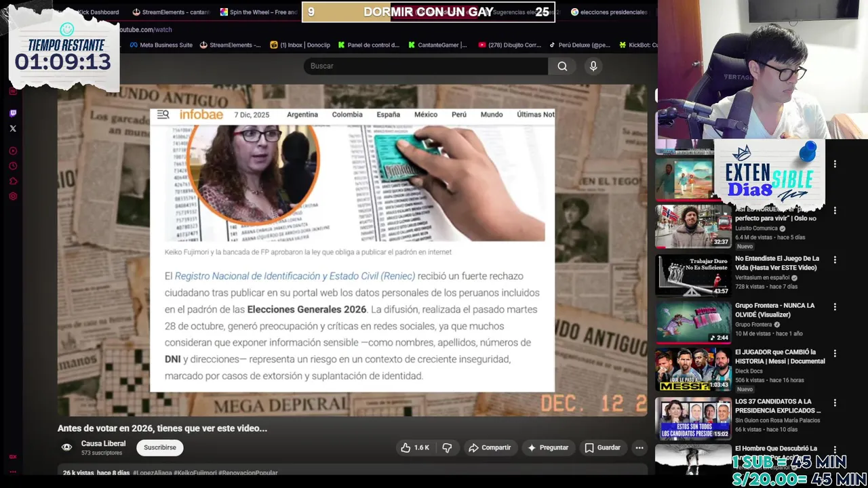Open Causa Liberal channel name link
The image size is (868, 488).
point(103,443)
